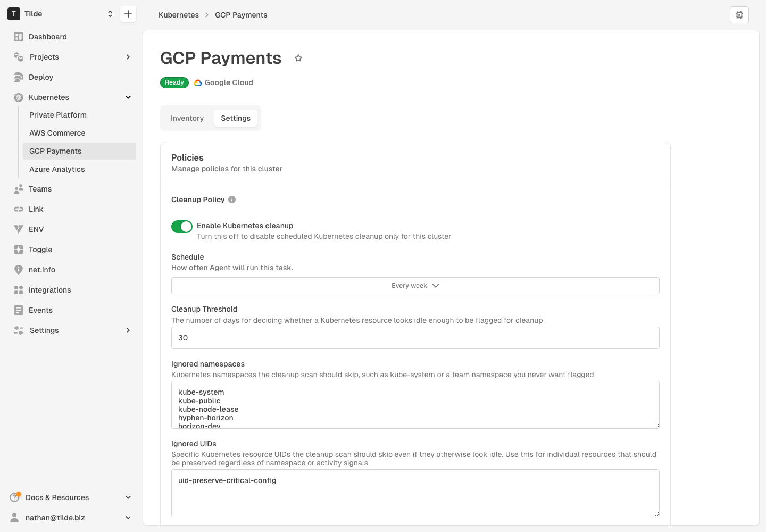Viewport: 766px width, 532px height.
Task: Expand Docs & Resources chevron
Action: tap(128, 497)
